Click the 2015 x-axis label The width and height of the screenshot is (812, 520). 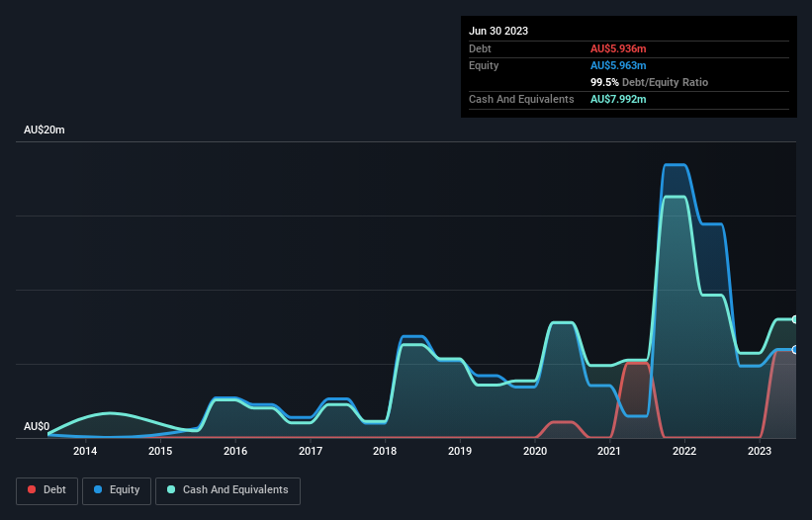(160, 451)
